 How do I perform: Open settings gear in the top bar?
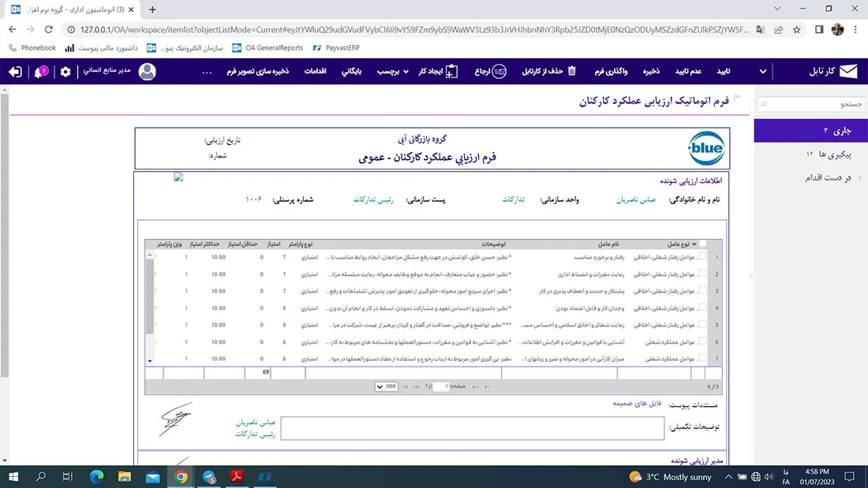point(65,72)
